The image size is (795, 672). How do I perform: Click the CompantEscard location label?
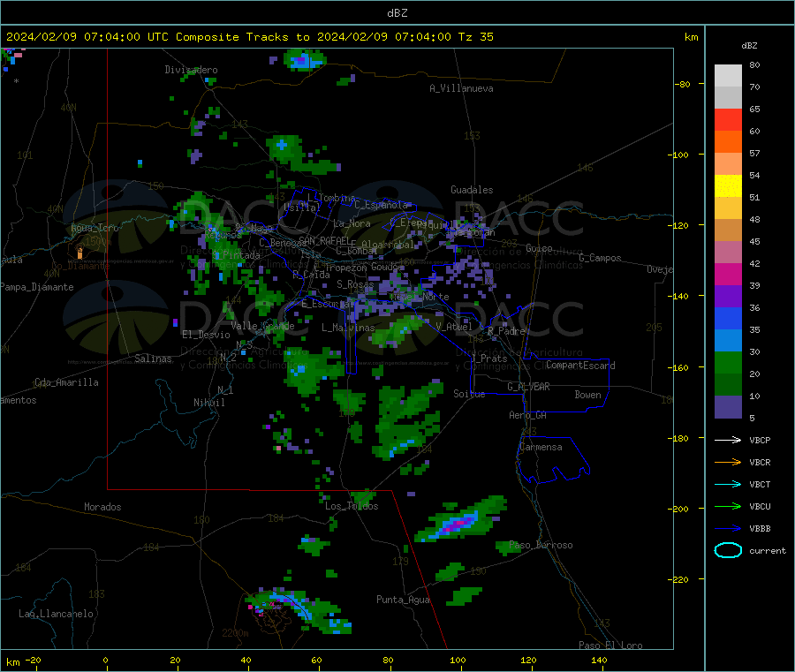coord(580,366)
